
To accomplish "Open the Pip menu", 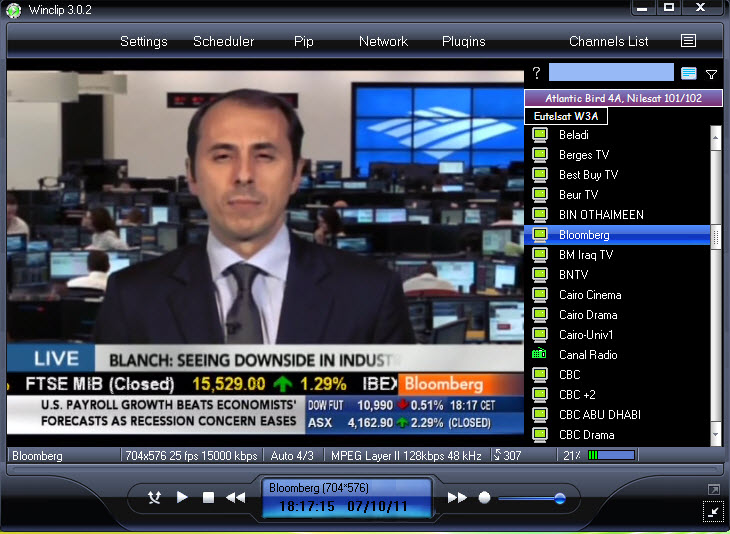I will (x=304, y=41).
